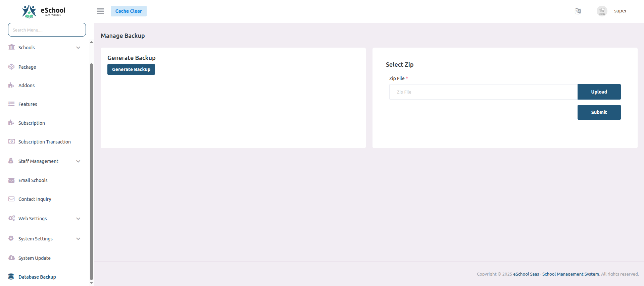The image size is (644, 286).
Task: Open Contact Inquiry page
Action: tap(35, 199)
